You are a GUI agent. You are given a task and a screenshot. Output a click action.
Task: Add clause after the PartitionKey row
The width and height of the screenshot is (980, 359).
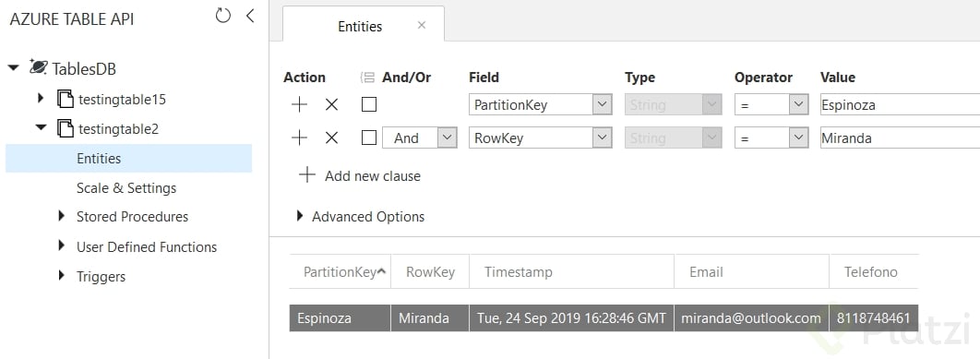coord(299,105)
